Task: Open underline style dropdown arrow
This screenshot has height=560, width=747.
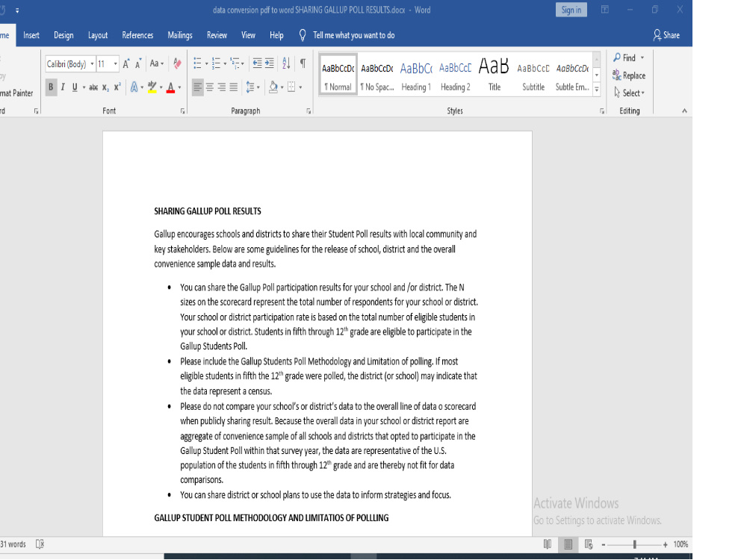Action: [x=84, y=87]
